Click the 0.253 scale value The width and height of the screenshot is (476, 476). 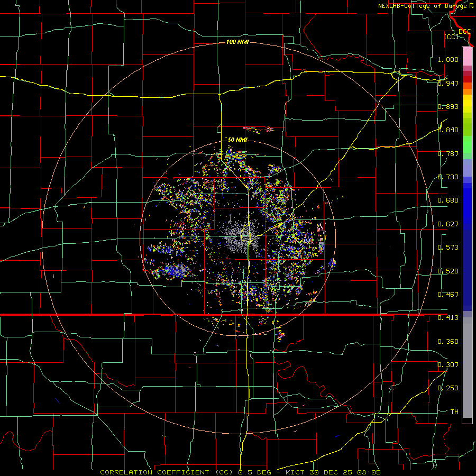click(x=448, y=388)
